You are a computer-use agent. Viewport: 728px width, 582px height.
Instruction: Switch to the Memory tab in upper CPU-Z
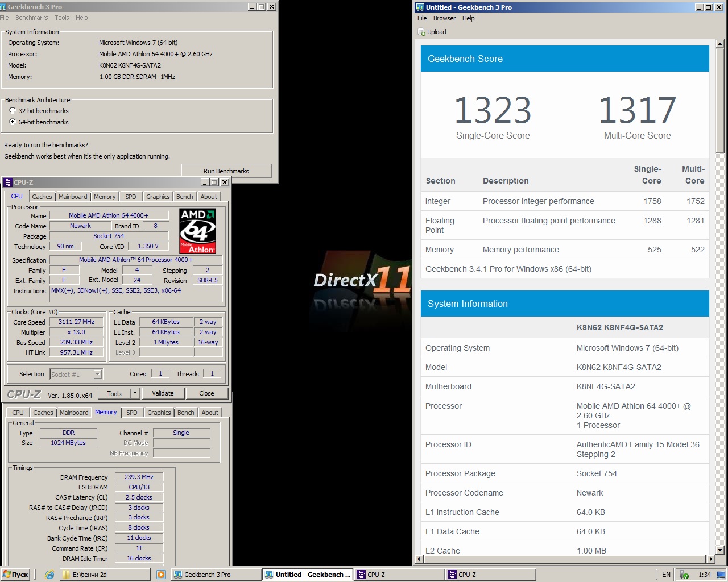tap(105, 197)
